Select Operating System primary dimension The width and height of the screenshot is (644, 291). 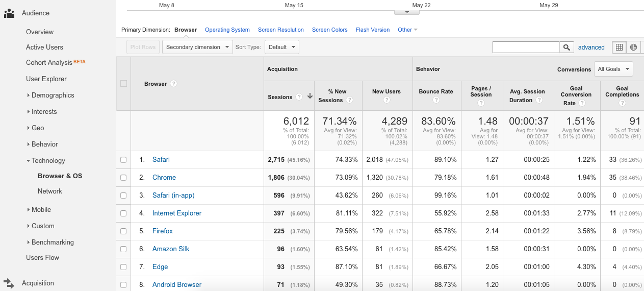pos(227,30)
